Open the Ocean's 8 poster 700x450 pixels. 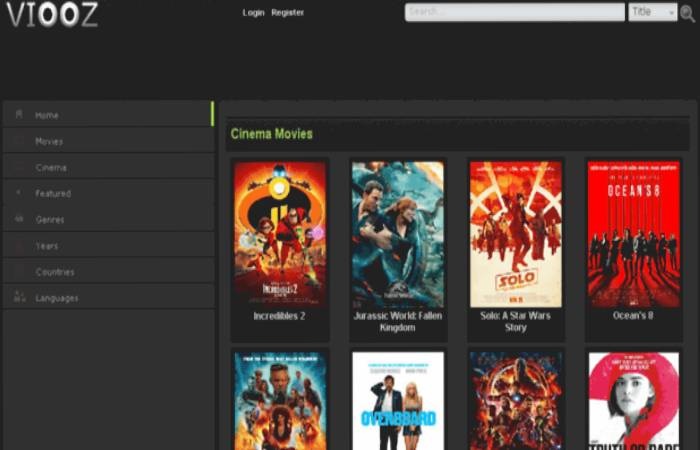[633, 234]
